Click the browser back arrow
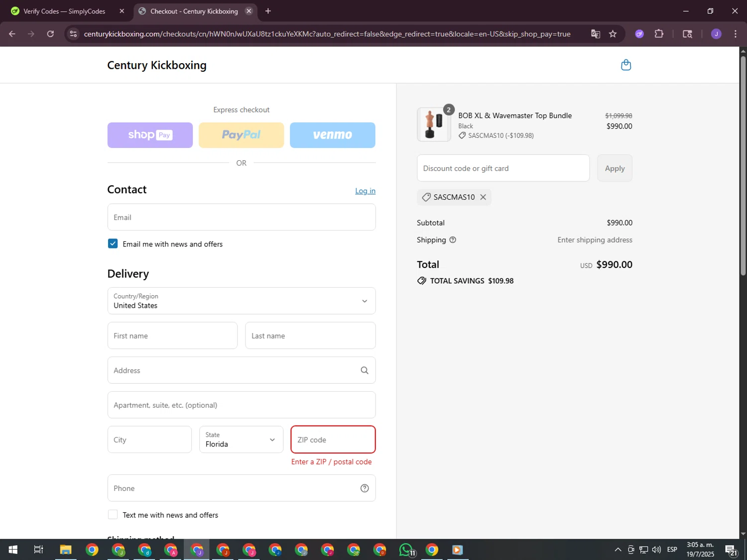The image size is (747, 560). [x=12, y=34]
